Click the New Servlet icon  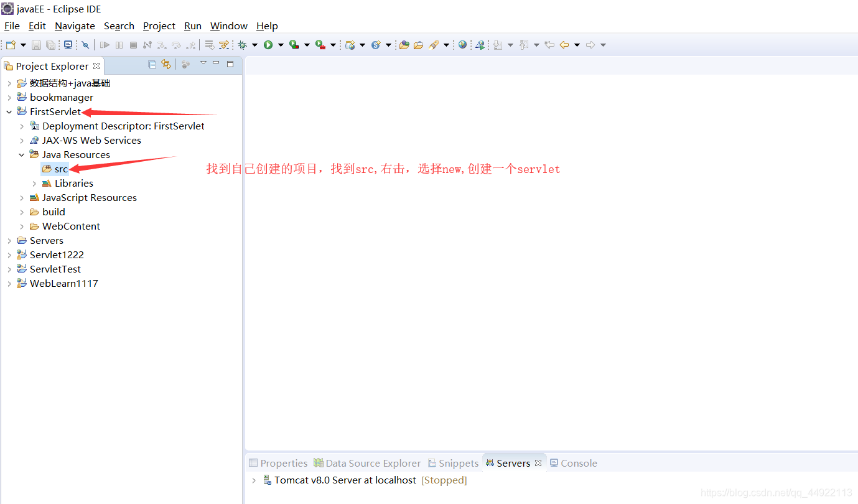[x=376, y=45]
